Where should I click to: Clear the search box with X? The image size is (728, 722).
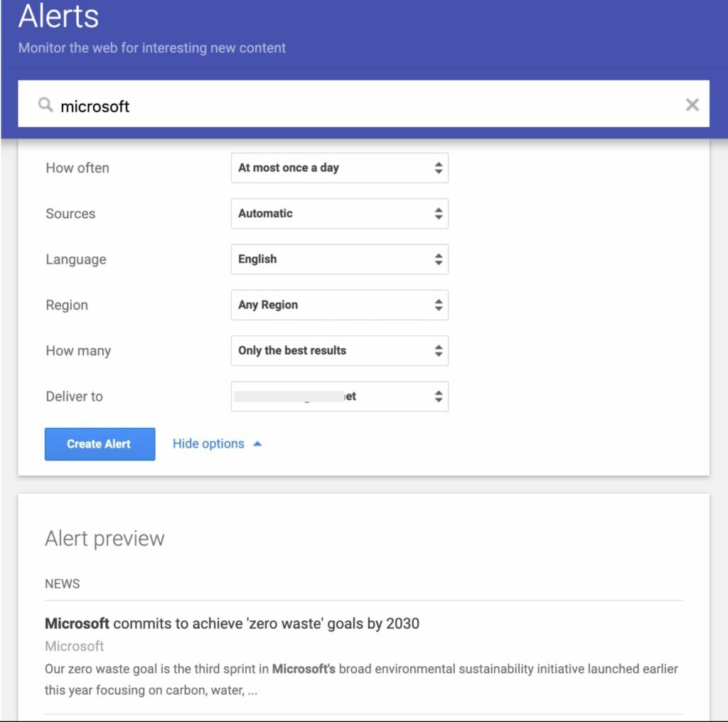click(x=692, y=105)
